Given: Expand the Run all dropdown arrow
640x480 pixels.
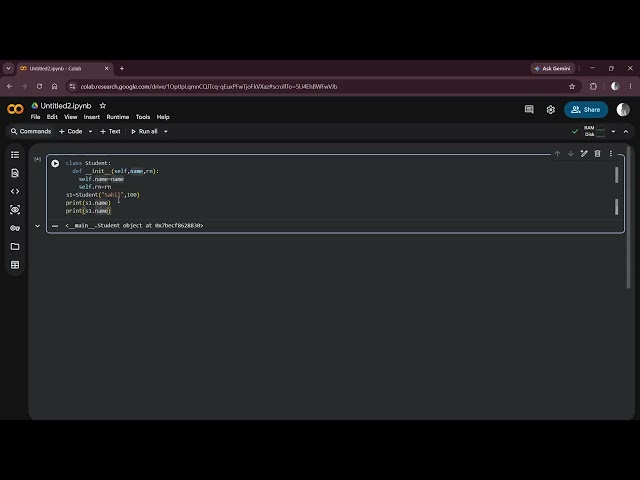Looking at the screenshot, I should point(166,131).
